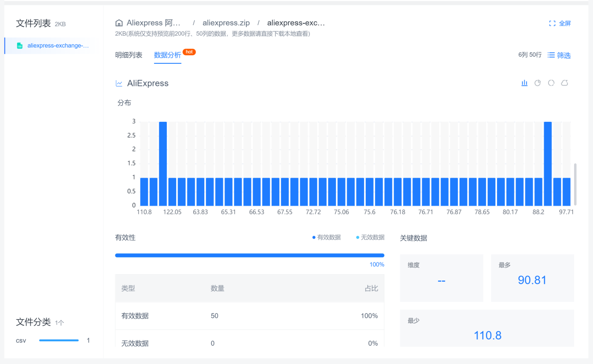This screenshot has width=593, height=364.
Task: Open Aliexpress 阿… breadcrumb link
Action: pos(153,23)
